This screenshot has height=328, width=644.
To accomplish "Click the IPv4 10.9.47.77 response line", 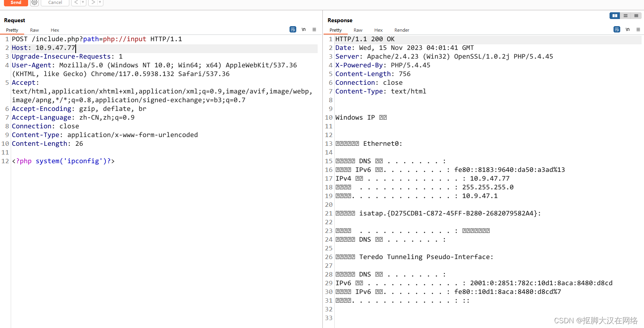I will (423, 178).
